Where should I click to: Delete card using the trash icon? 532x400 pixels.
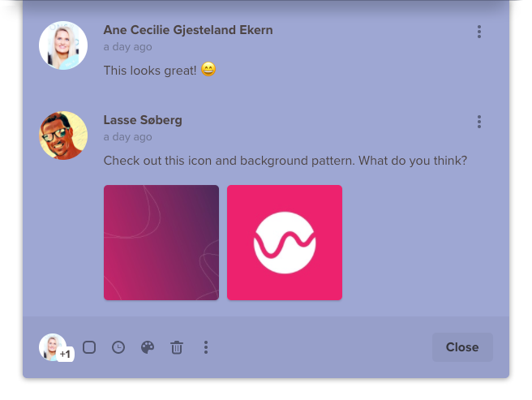(177, 347)
